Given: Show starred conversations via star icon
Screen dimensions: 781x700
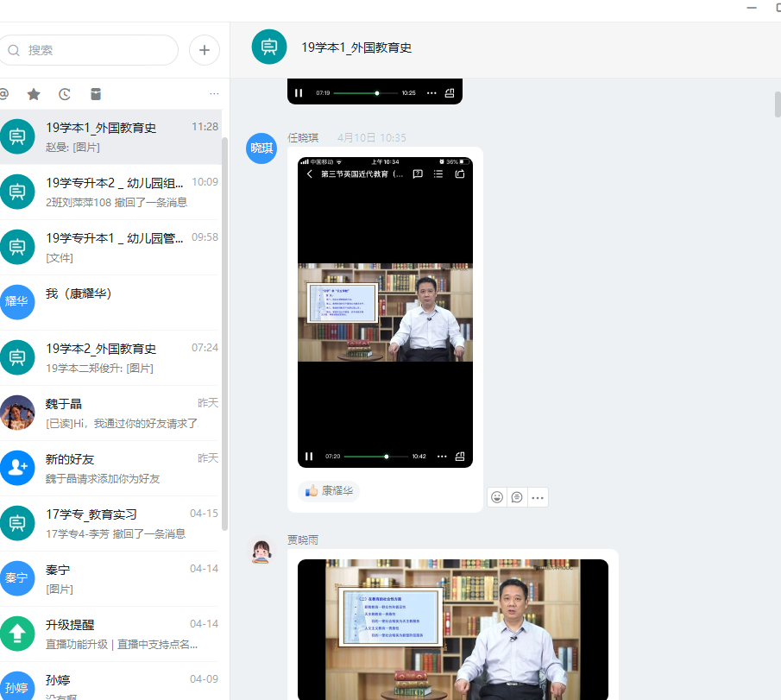Looking at the screenshot, I should [34, 94].
